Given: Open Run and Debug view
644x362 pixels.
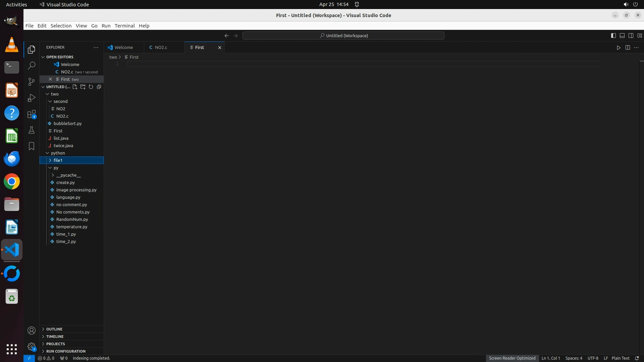Looking at the screenshot, I should click(x=32, y=98).
